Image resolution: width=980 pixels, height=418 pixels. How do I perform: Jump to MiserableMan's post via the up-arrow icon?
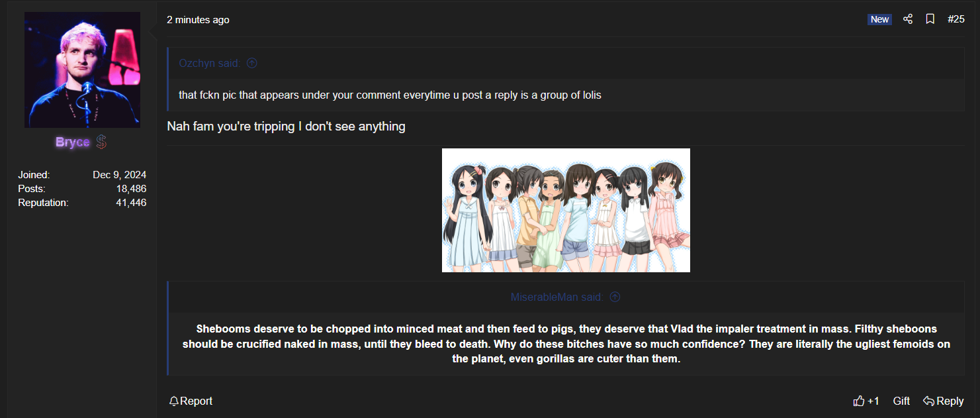point(615,297)
